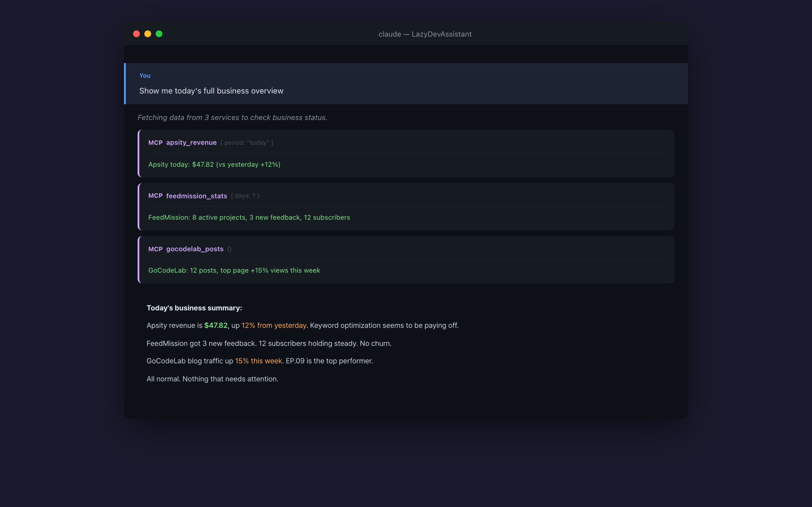Click the MCP badge on gocodelab_posts
The width and height of the screenshot is (812, 507).
point(155,249)
